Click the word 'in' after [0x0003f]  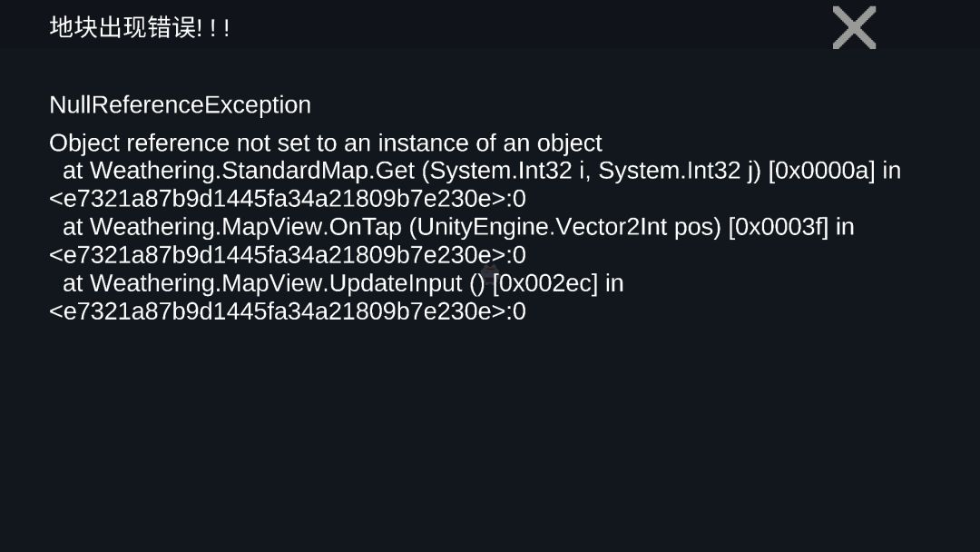point(845,227)
